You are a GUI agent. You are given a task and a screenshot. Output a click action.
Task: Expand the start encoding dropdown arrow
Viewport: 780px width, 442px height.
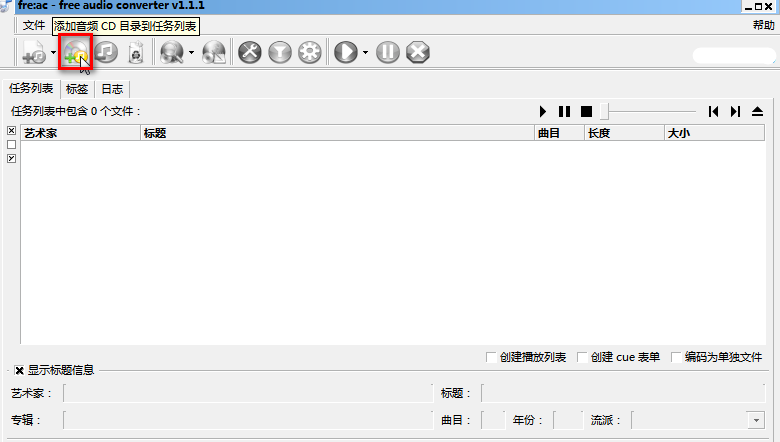[365, 52]
